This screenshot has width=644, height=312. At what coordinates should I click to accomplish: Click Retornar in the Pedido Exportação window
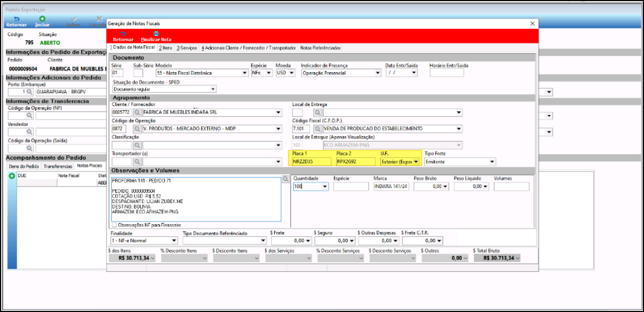(16, 22)
